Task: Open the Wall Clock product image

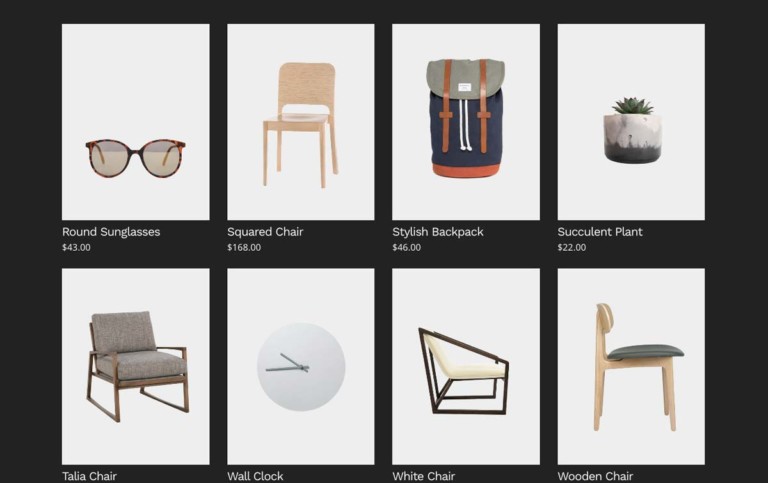Action: coord(301,366)
